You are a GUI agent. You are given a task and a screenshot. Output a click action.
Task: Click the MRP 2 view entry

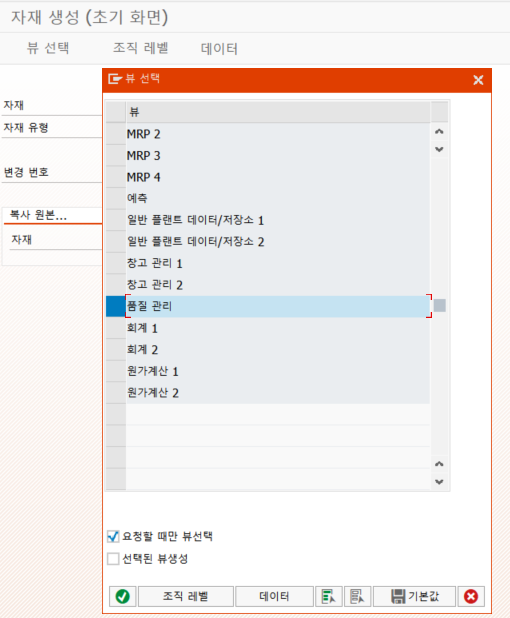coord(278,134)
